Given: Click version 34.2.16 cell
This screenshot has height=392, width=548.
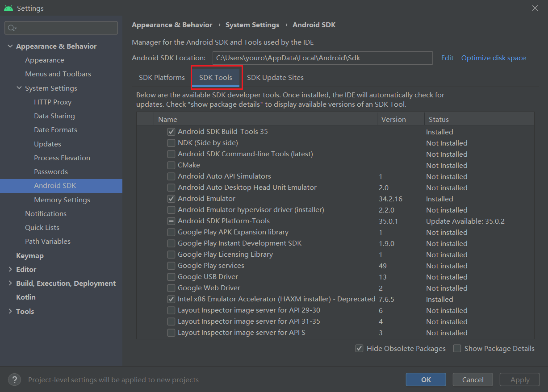Looking at the screenshot, I should (391, 199).
